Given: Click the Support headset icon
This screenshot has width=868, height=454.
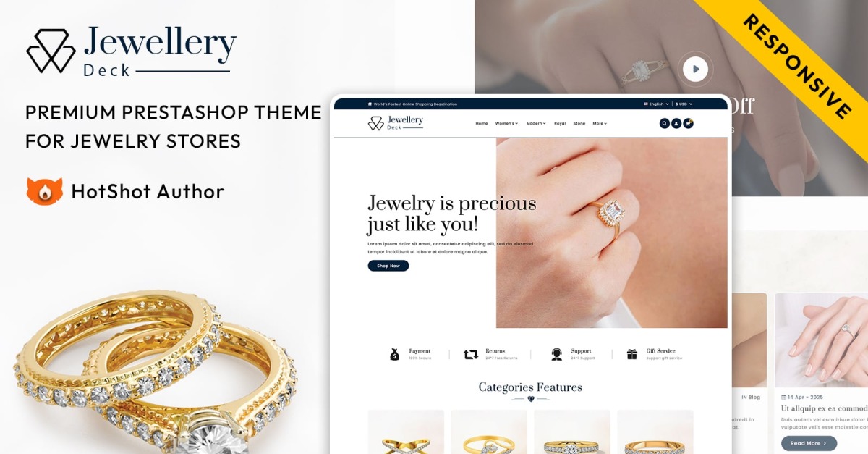Looking at the screenshot, I should click(557, 354).
